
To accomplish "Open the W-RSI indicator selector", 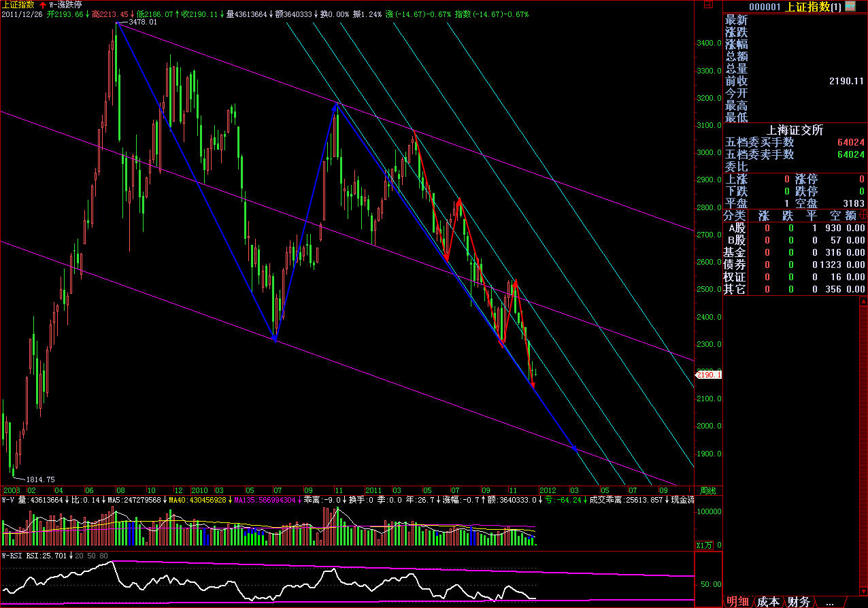I will pos(14,556).
